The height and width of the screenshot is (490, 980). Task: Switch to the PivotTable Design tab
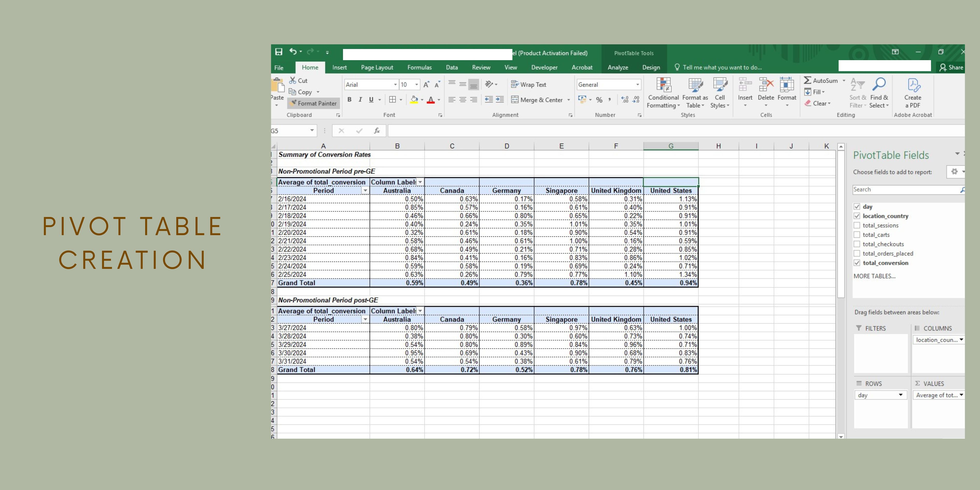651,67
